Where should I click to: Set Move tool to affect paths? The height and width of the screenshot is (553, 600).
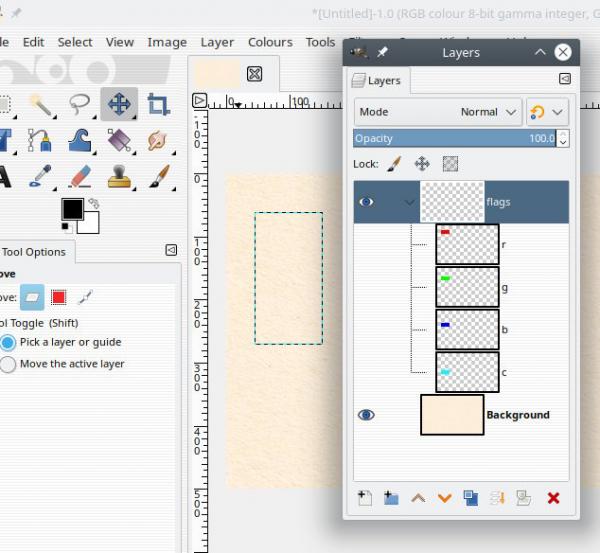click(85, 297)
